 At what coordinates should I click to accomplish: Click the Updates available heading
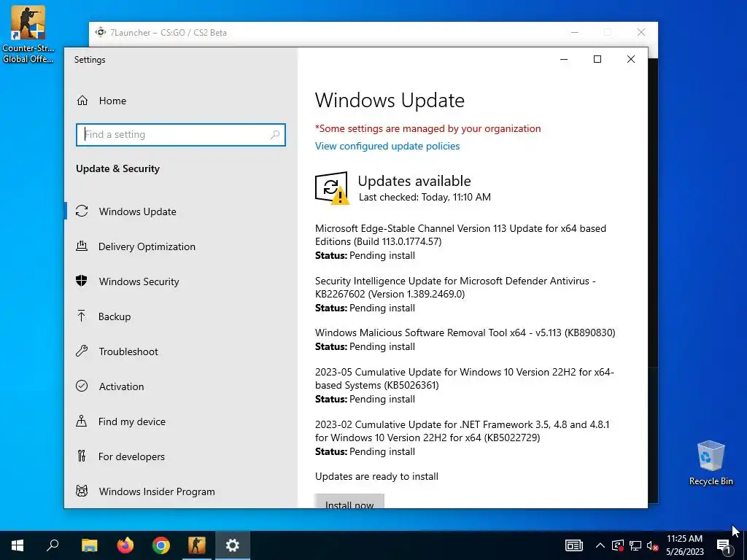click(x=414, y=181)
